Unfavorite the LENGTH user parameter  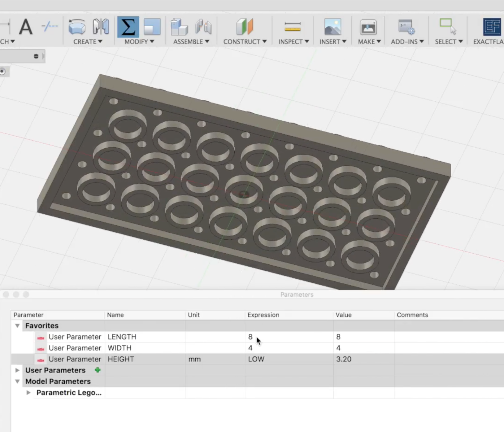point(40,338)
